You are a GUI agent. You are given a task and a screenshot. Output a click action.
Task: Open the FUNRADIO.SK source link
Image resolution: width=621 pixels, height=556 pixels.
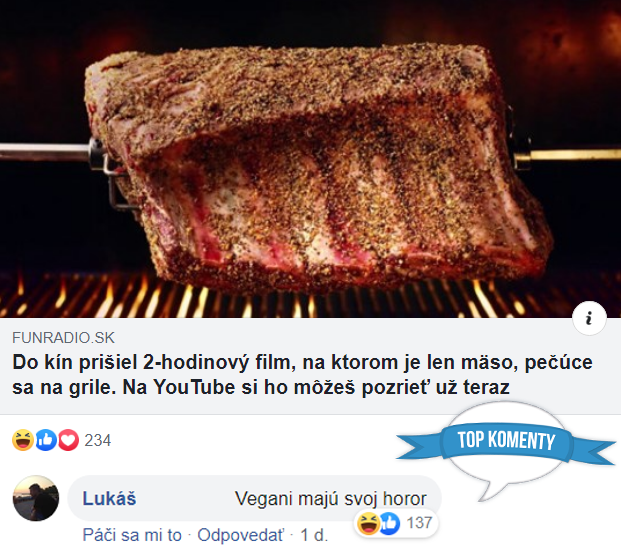coord(63,338)
